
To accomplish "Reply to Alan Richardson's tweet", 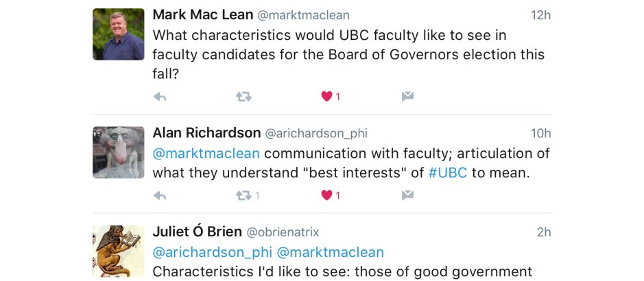I will pos(160,196).
